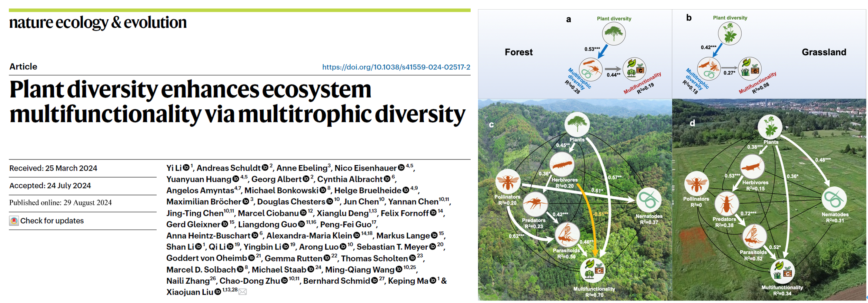This screenshot has height=303, width=868.
Task: Open Maximilian Bröcher's ORCID icon
Action: click(246, 201)
